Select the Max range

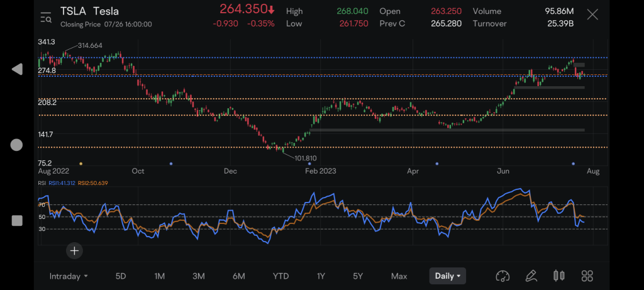(x=399, y=276)
